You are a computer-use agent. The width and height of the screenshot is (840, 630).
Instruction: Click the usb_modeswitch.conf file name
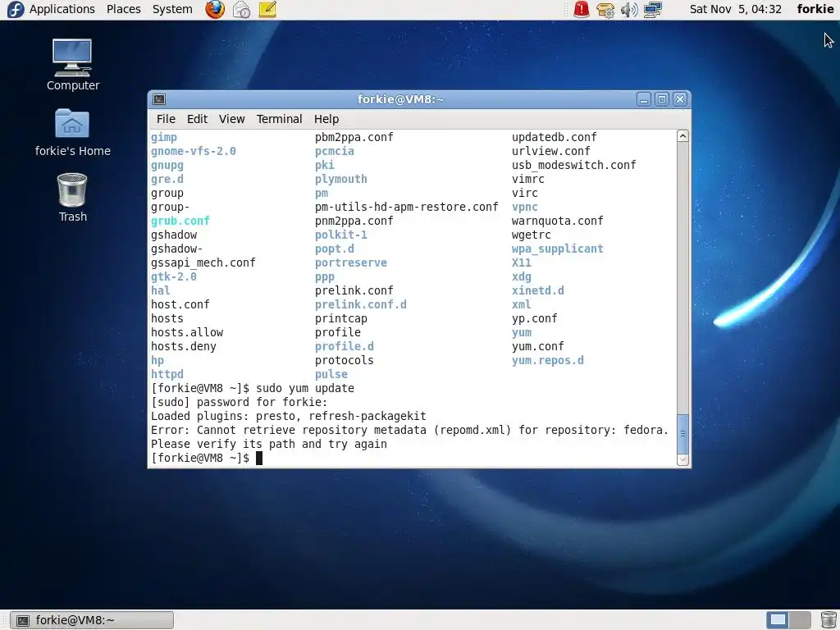coord(573,165)
